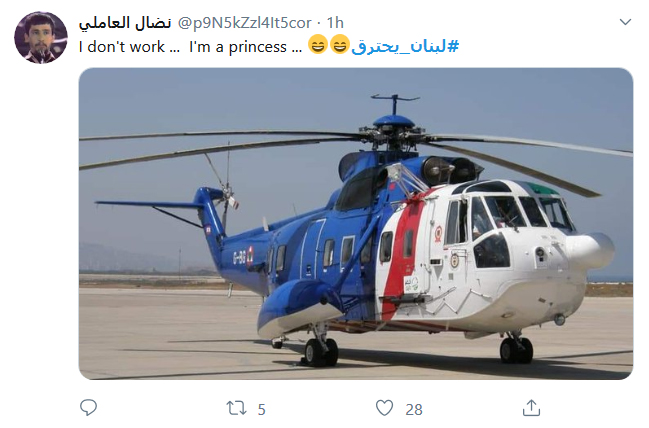The height and width of the screenshot is (428, 649).
Task: Like the tweet with the heart icon
Action: (x=385, y=408)
